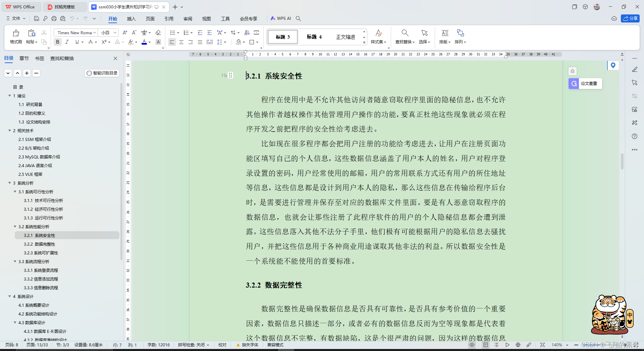Open the 页面 ribbon tab

pyautogui.click(x=150, y=19)
